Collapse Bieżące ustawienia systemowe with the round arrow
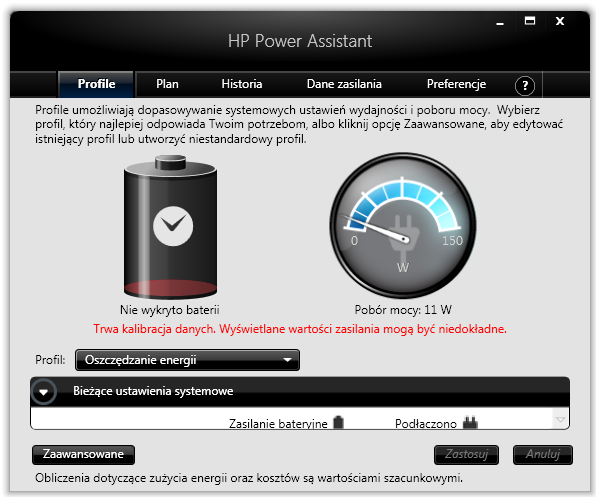 [44, 391]
